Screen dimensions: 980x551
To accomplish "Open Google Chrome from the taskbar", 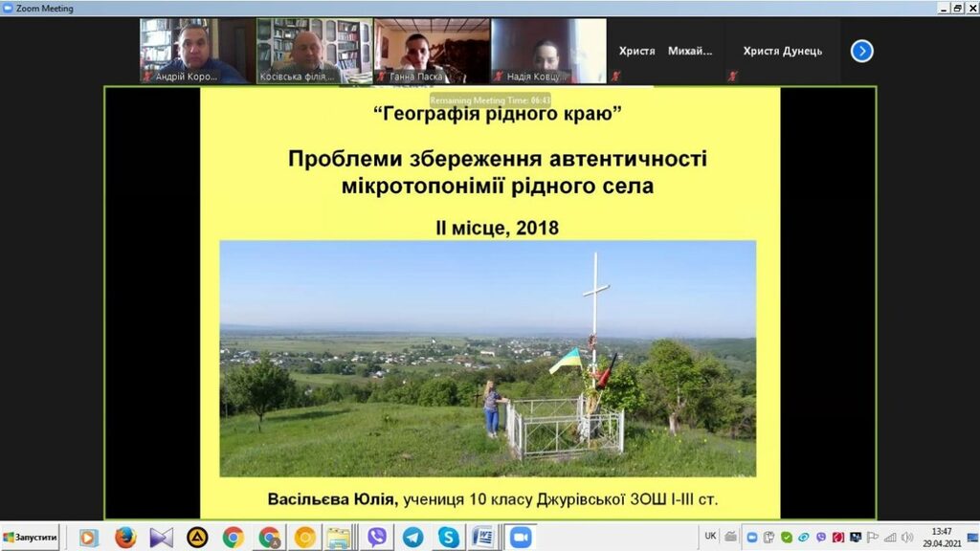I will coord(234,537).
